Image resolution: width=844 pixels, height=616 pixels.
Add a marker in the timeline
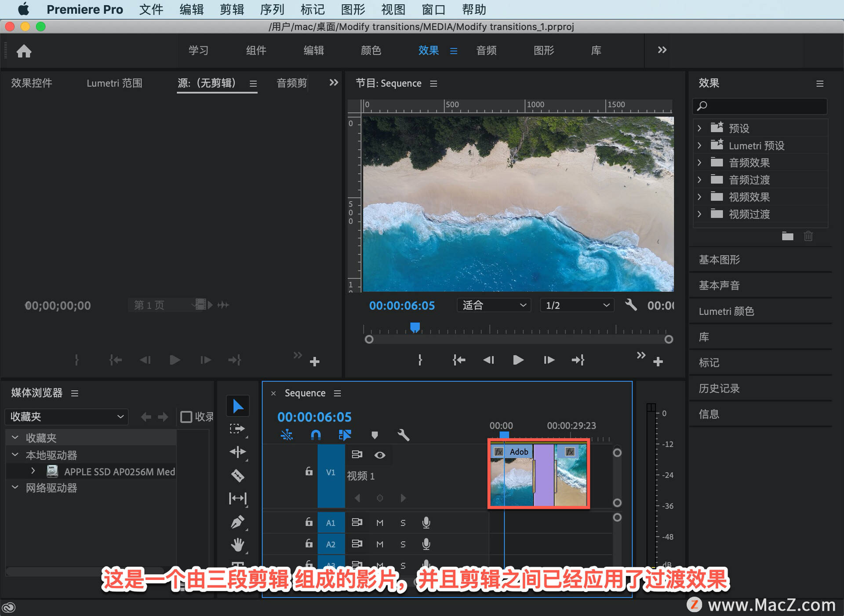point(375,435)
